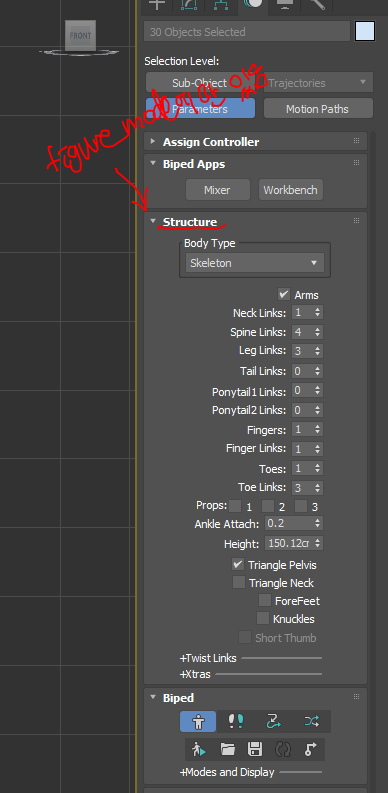
Task: Activate Motion Flow Mode
Action: click(x=274, y=721)
